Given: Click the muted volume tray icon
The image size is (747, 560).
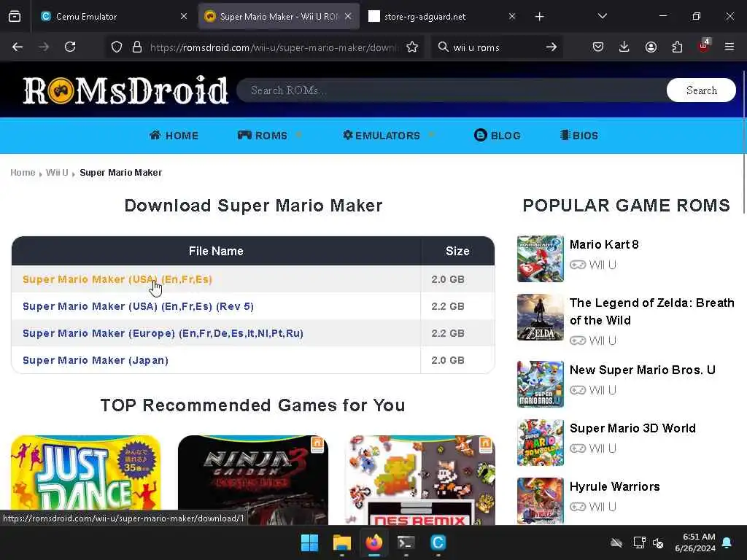Looking at the screenshot, I should point(659,542).
